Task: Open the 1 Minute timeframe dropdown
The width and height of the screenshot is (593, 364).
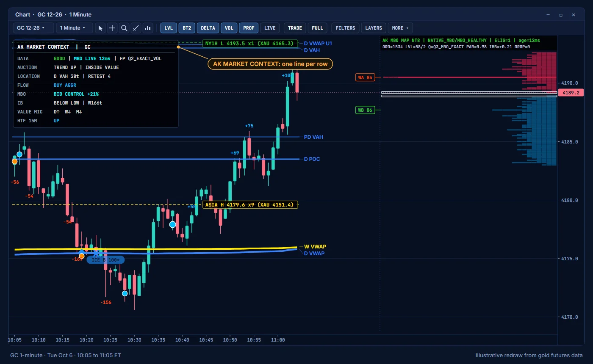Action: [x=75, y=28]
